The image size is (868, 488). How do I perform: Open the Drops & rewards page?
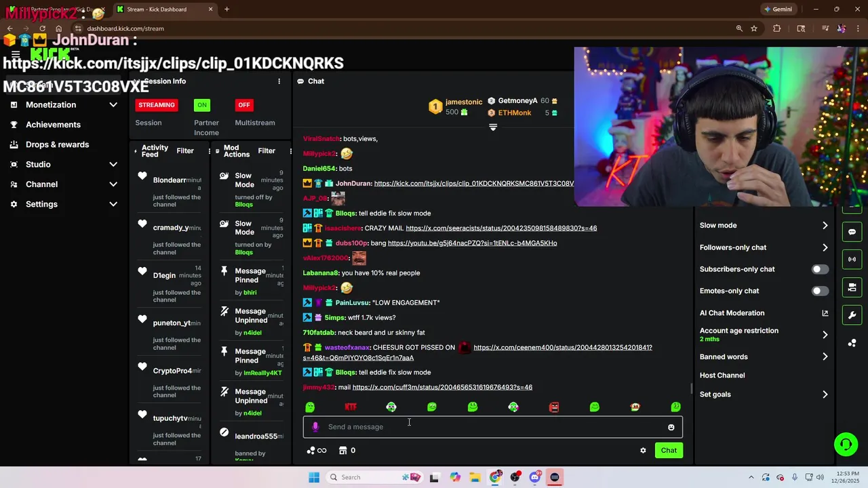click(x=57, y=144)
